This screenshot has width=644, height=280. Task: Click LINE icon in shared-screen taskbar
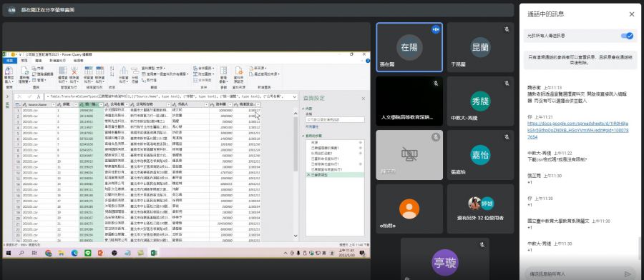[x=87, y=253]
